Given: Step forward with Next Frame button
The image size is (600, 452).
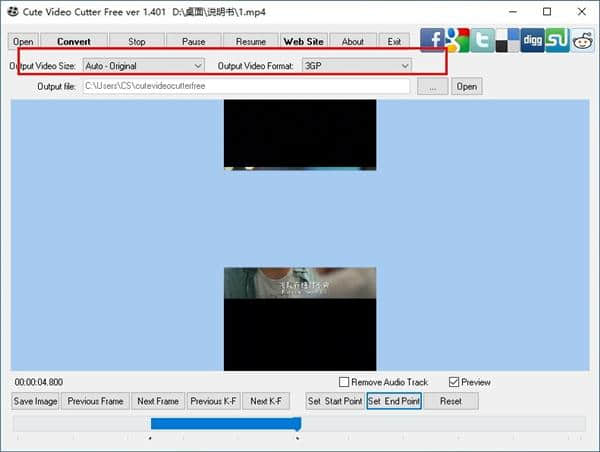Looking at the screenshot, I should coord(157,401).
